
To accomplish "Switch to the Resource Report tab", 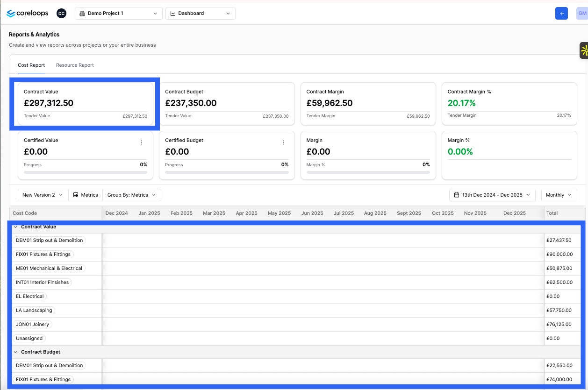I will (75, 65).
